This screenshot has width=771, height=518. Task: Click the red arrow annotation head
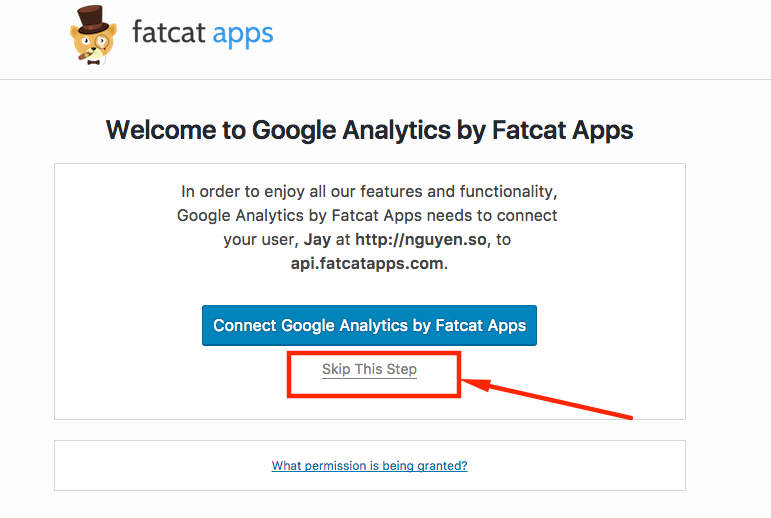(472, 383)
